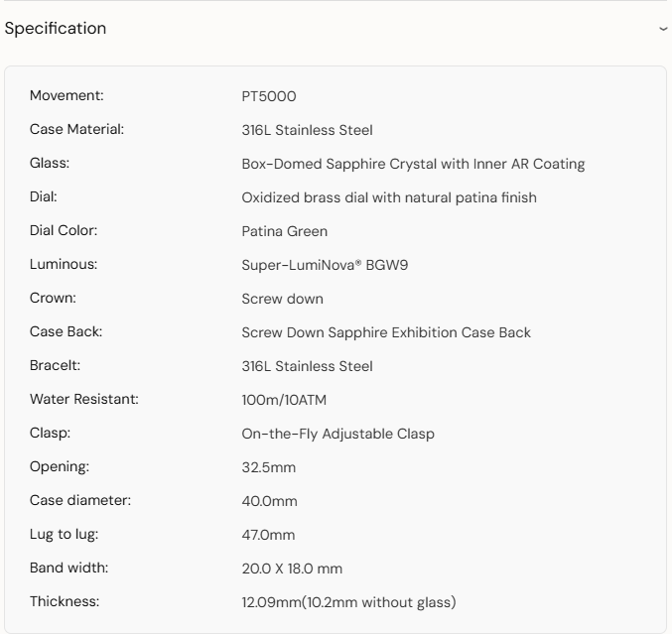Select the 12.09mm thickness value
Image resolution: width=672 pixels, height=634 pixels.
point(348,602)
